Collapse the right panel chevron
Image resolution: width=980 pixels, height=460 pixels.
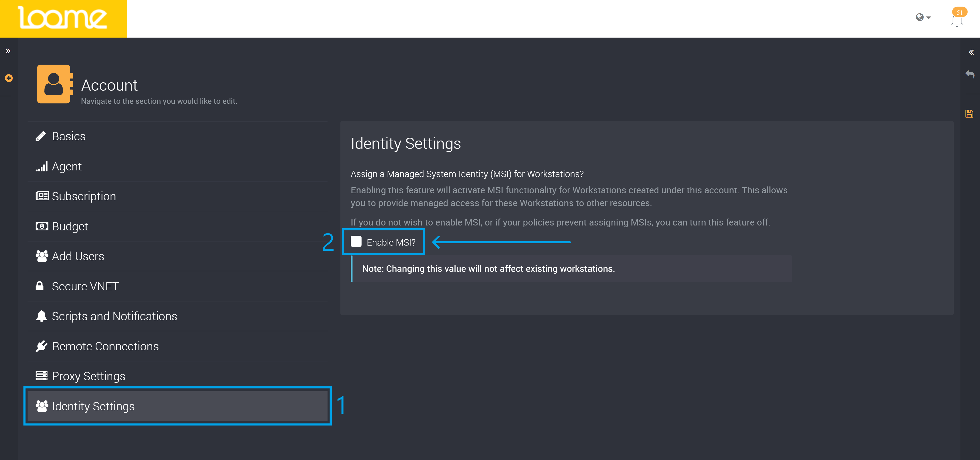click(x=971, y=53)
